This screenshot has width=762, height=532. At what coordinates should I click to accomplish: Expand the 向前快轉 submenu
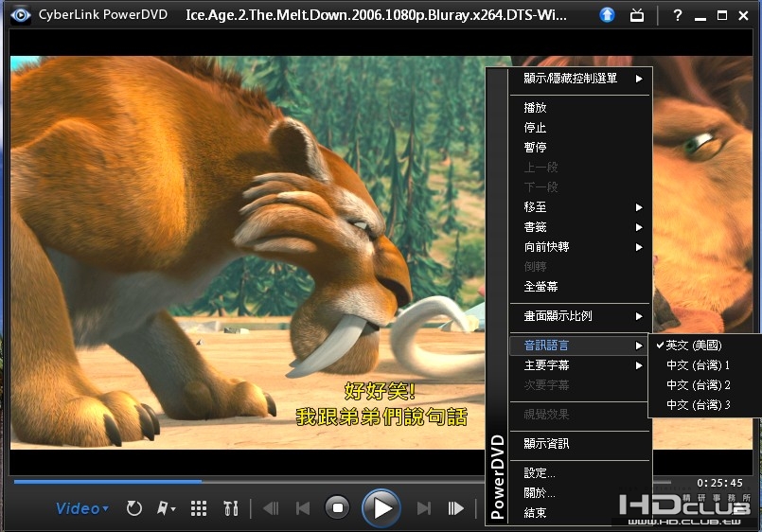580,247
